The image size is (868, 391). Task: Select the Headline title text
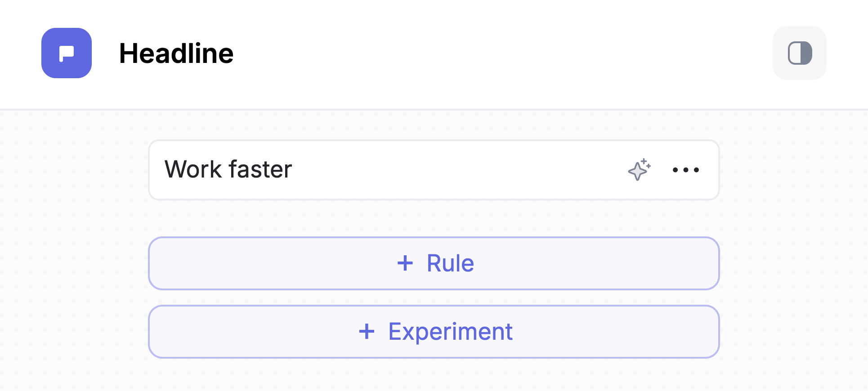pyautogui.click(x=176, y=53)
